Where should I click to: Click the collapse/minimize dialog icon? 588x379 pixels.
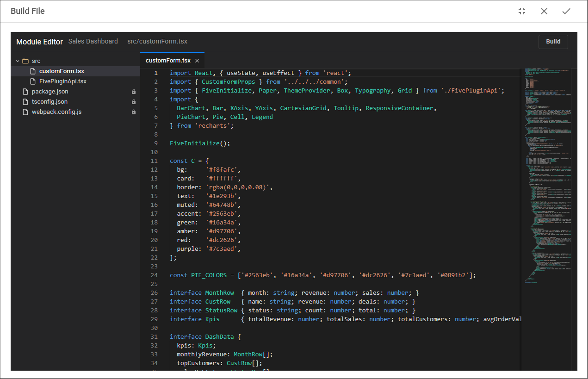tap(522, 11)
